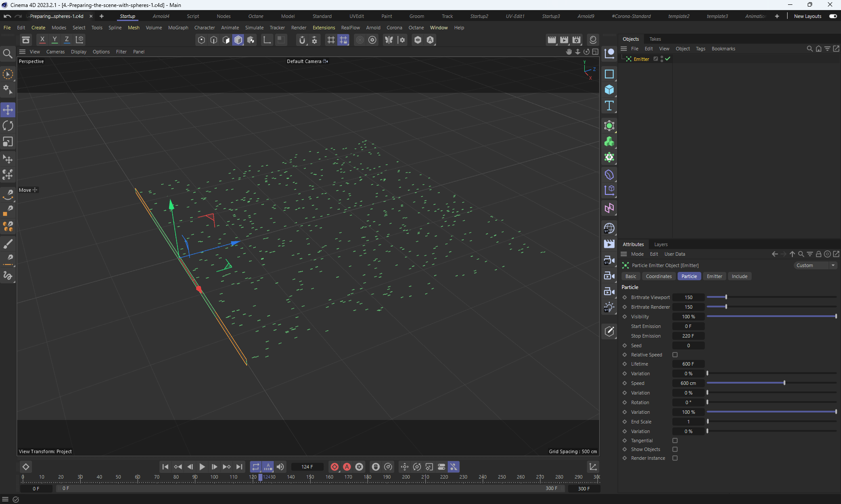Open the Simulate menu

click(254, 28)
